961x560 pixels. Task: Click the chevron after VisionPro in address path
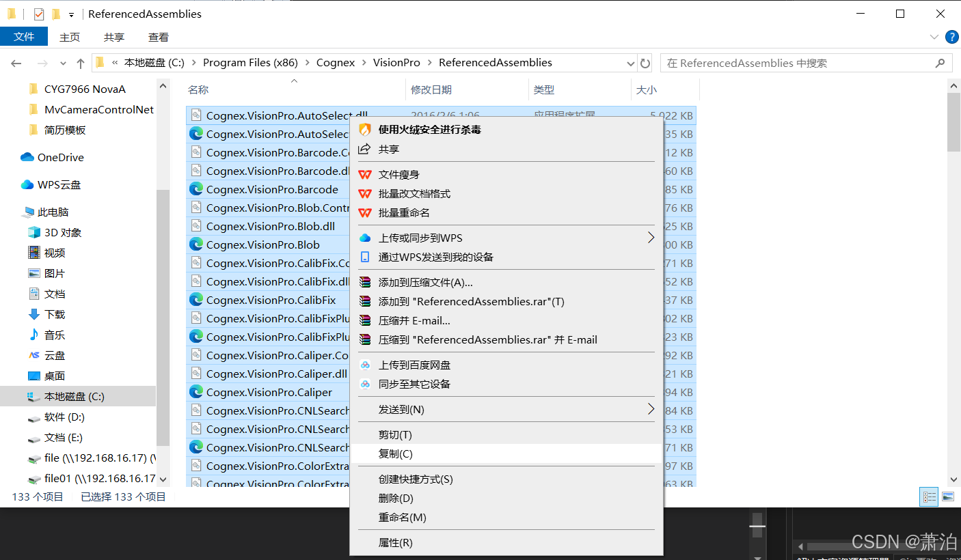[429, 63]
